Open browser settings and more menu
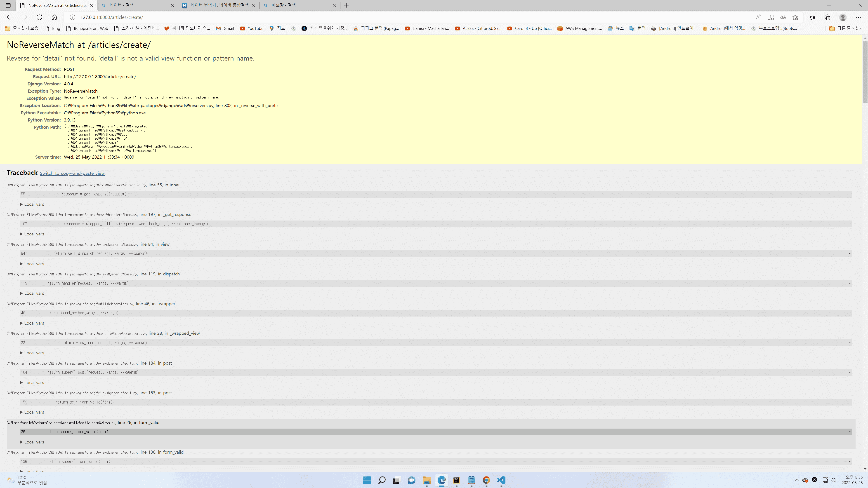Screen dimensions: 868x488 tap(858, 17)
